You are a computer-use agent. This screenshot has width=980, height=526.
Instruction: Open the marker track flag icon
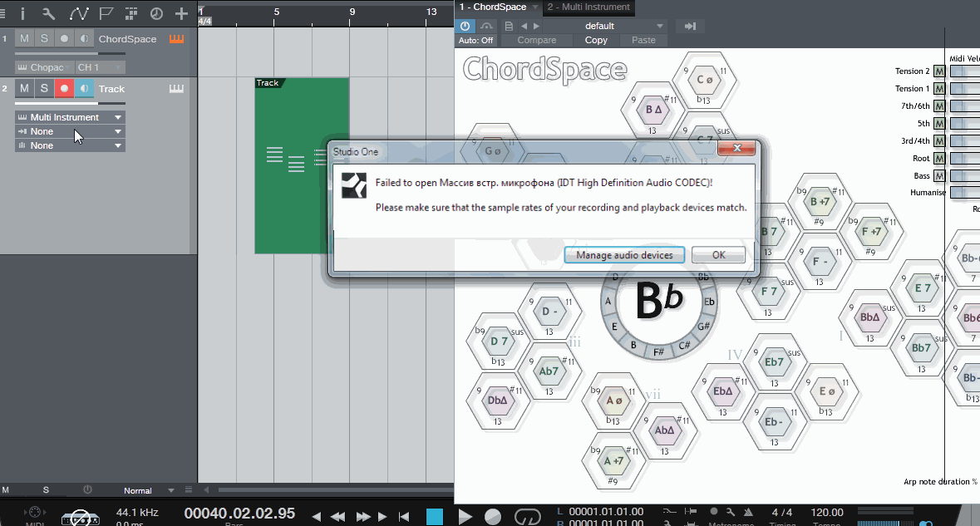(x=106, y=13)
